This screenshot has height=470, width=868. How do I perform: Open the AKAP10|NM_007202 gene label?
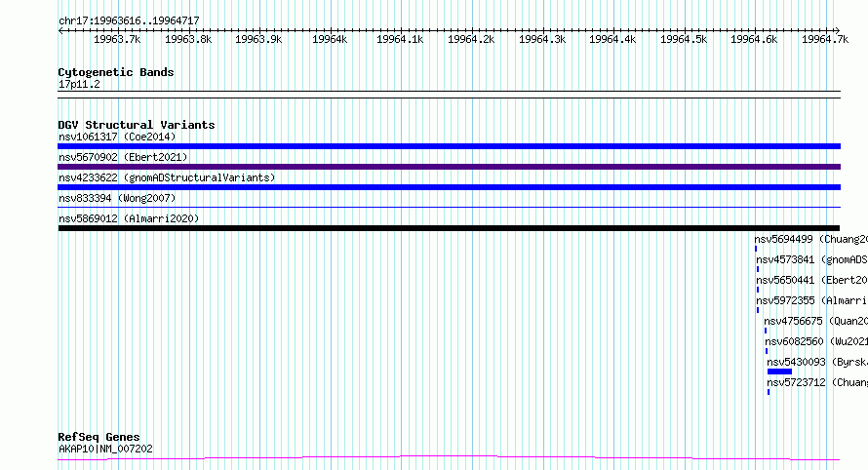(105, 449)
